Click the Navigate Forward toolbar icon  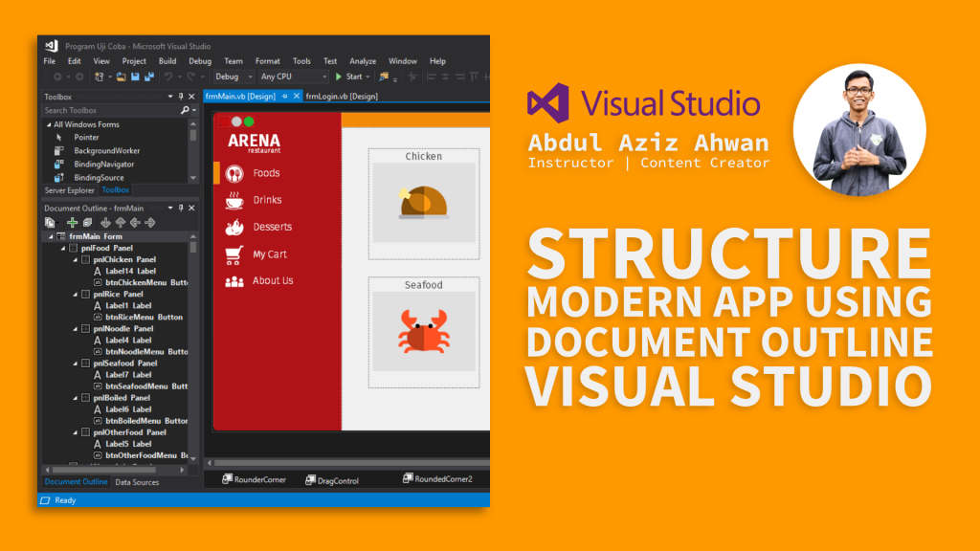tap(79, 77)
